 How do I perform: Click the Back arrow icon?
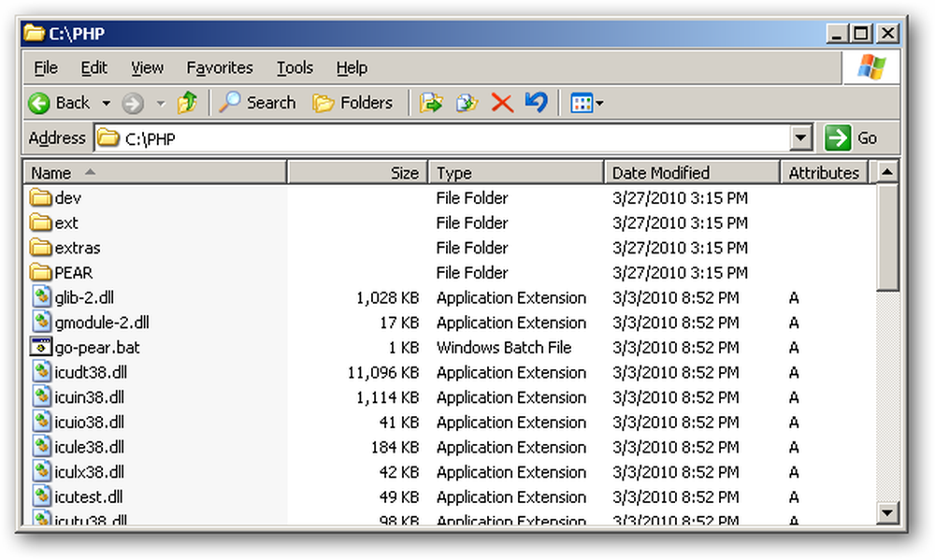39,103
